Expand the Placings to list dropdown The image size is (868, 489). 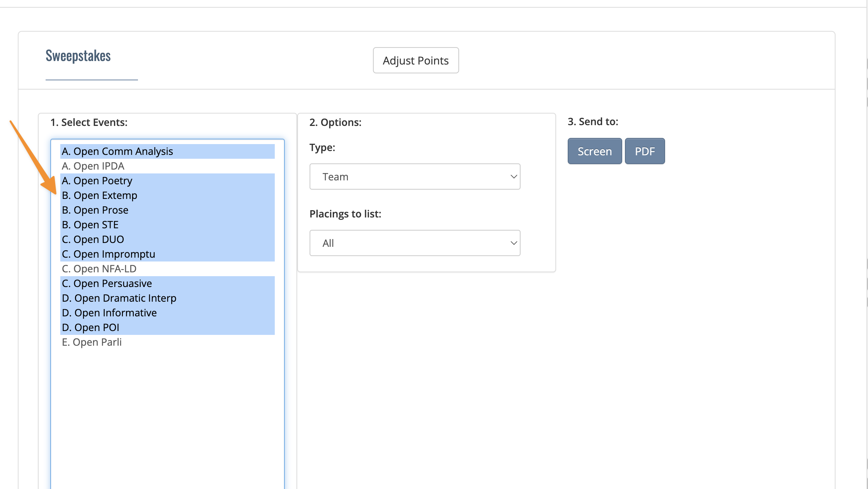coord(415,243)
